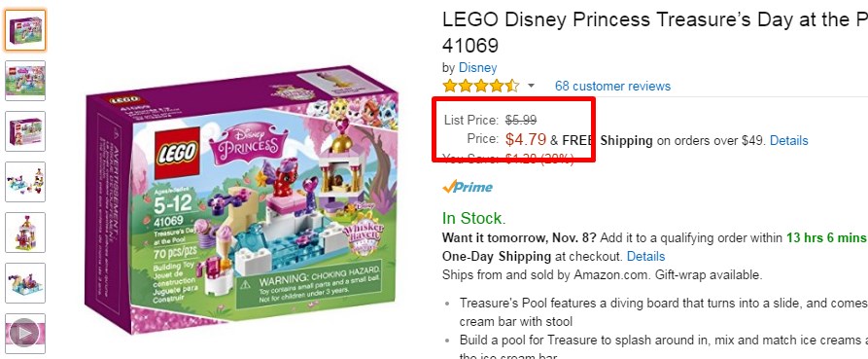Open Details link for free shipping
Image resolution: width=868 pixels, height=359 pixels.
point(789,141)
